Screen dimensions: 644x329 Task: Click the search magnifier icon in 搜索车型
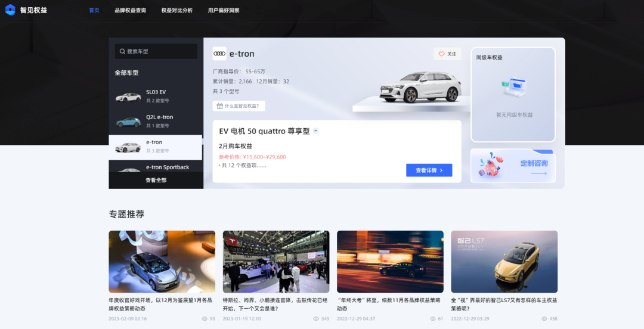click(122, 51)
